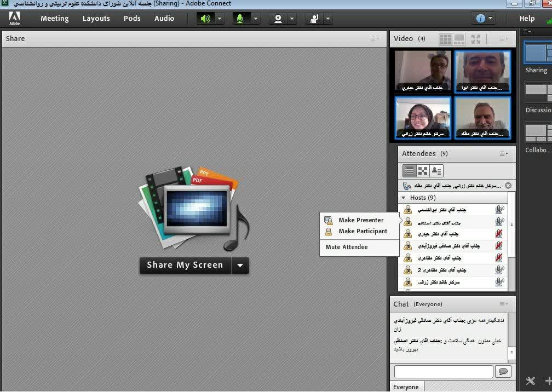Switch video pod to grid view
552x392 pixels.
pos(445,39)
